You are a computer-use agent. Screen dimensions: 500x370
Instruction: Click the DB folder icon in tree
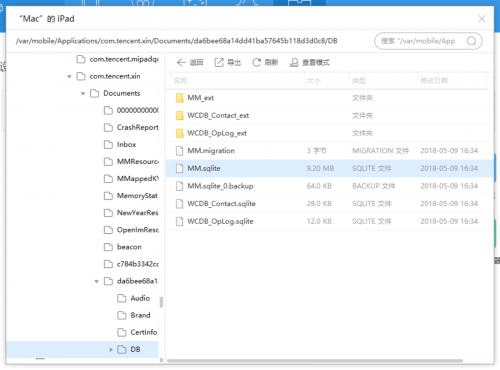pos(122,349)
